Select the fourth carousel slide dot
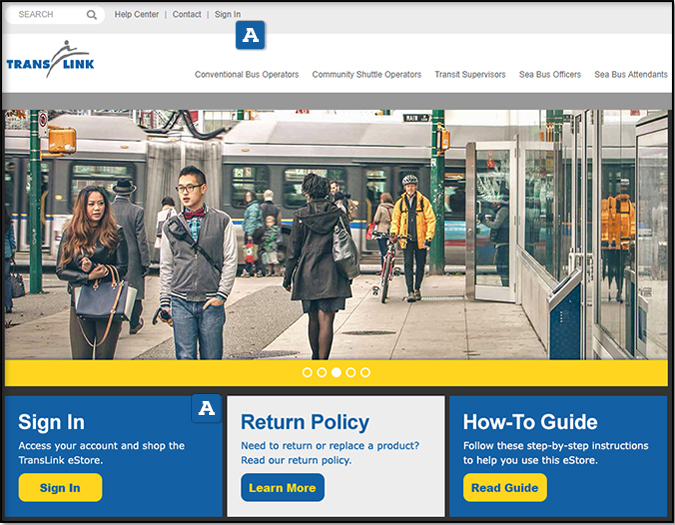 tap(351, 372)
